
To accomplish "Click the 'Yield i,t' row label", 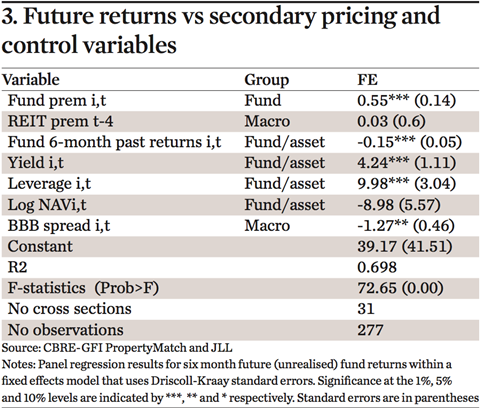I will coord(36,163).
